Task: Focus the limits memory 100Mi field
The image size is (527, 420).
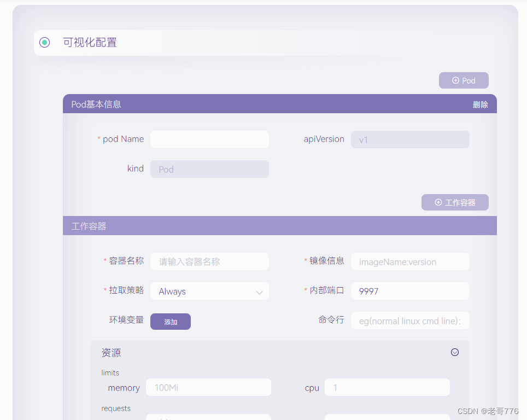Action: (208, 387)
